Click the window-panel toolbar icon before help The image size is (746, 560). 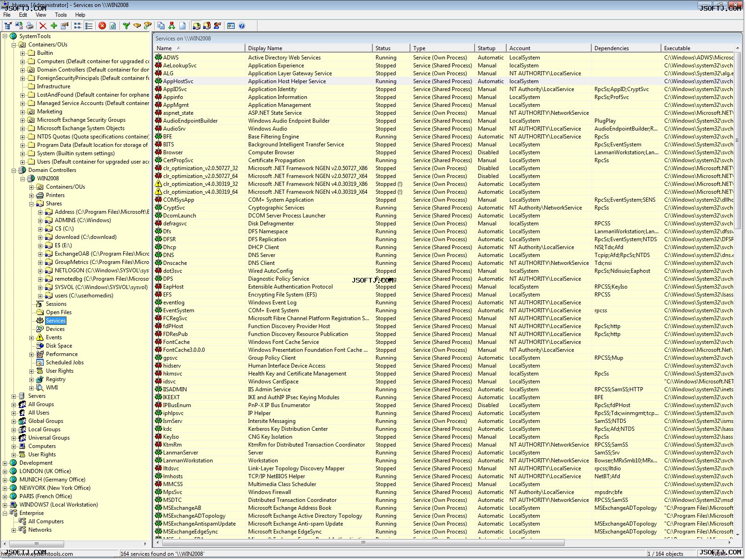click(x=231, y=26)
